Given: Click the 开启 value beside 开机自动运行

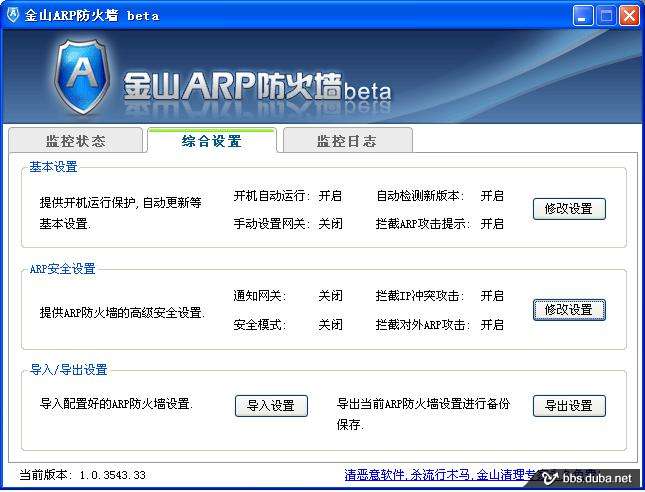Looking at the screenshot, I should tap(330, 195).
